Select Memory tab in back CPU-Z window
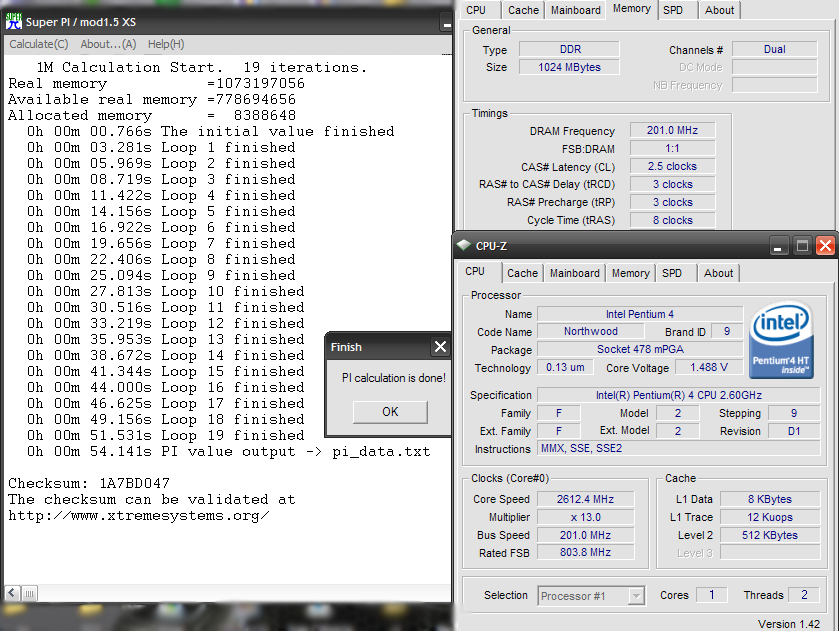This screenshot has width=839, height=631. [632, 9]
